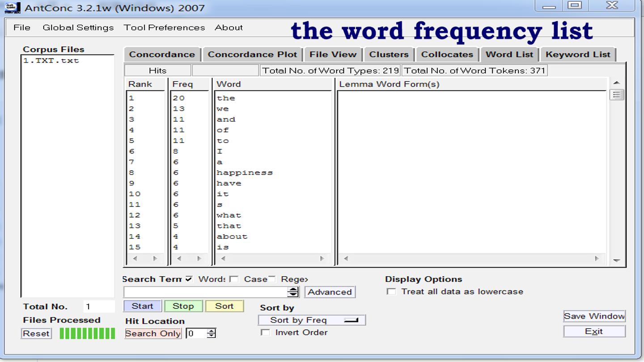Screen dimensions: 644x362
Task: Click the Rank column header
Action: pos(140,84)
